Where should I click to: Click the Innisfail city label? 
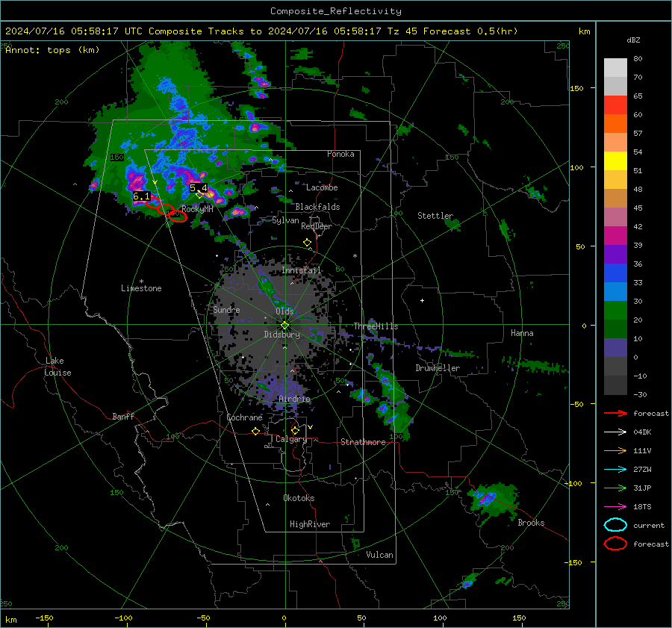tap(301, 270)
